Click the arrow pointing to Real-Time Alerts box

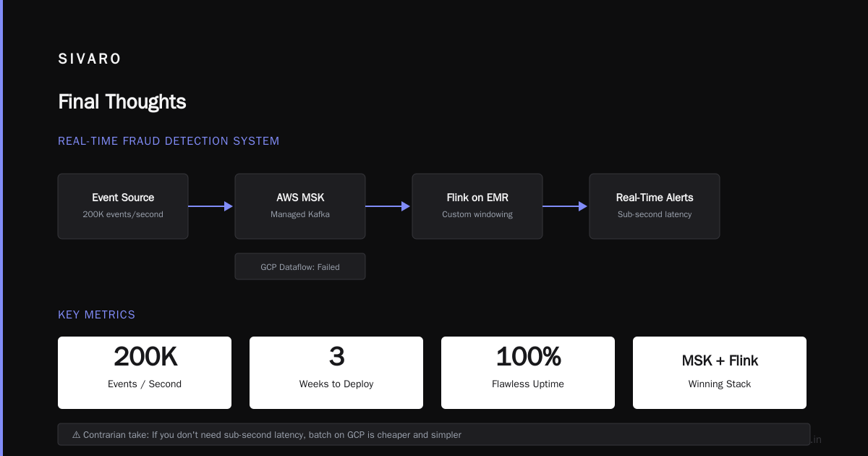pyautogui.click(x=565, y=206)
